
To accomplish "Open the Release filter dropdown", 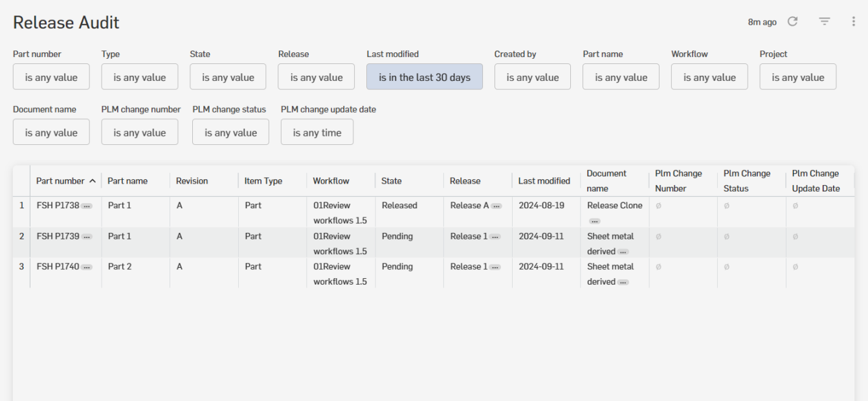I will tap(316, 76).
